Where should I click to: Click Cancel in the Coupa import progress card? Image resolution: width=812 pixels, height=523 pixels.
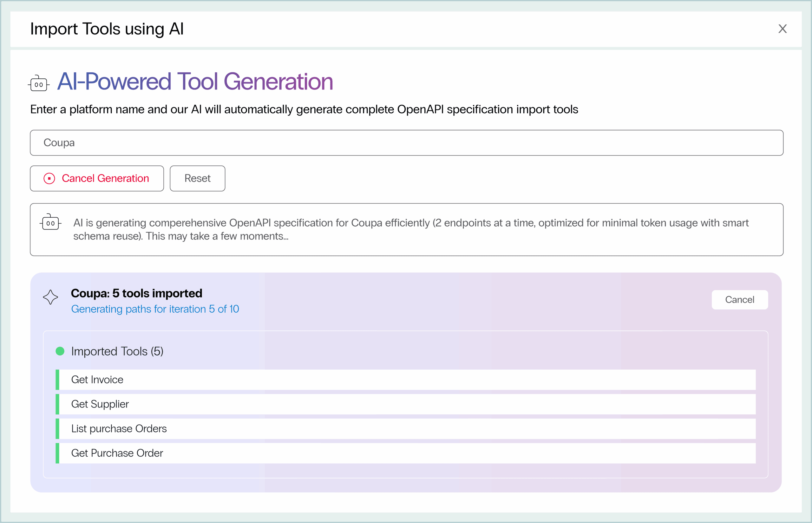coord(740,300)
